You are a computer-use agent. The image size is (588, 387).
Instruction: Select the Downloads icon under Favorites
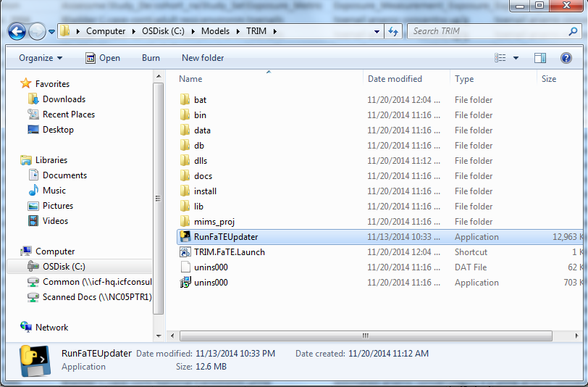coord(33,99)
